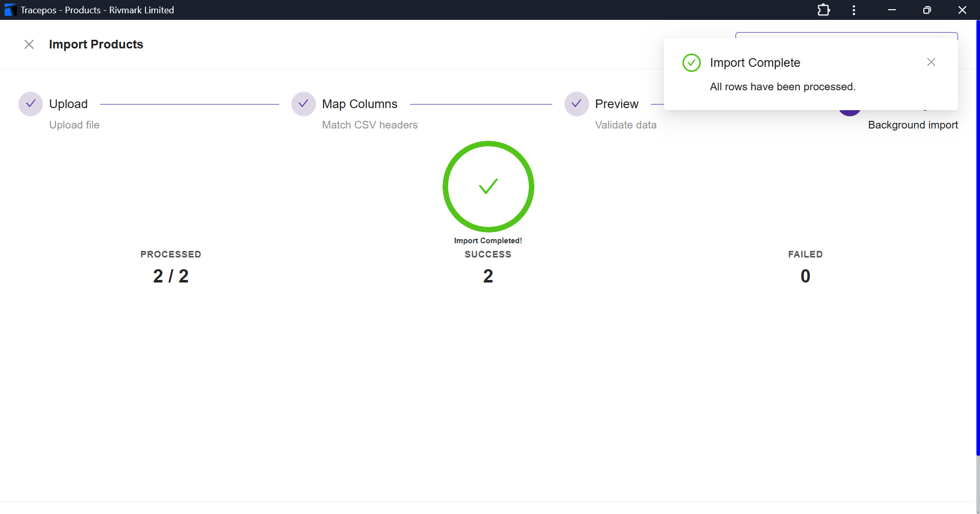Click the Import Products heading
Screen dimensions: 980x514
(x=96, y=44)
